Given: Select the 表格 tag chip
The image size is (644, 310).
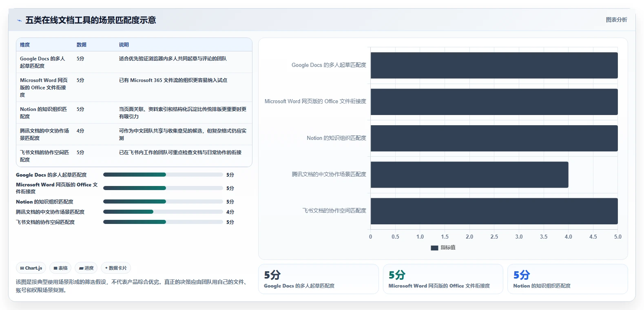Looking at the screenshot, I should [x=60, y=268].
